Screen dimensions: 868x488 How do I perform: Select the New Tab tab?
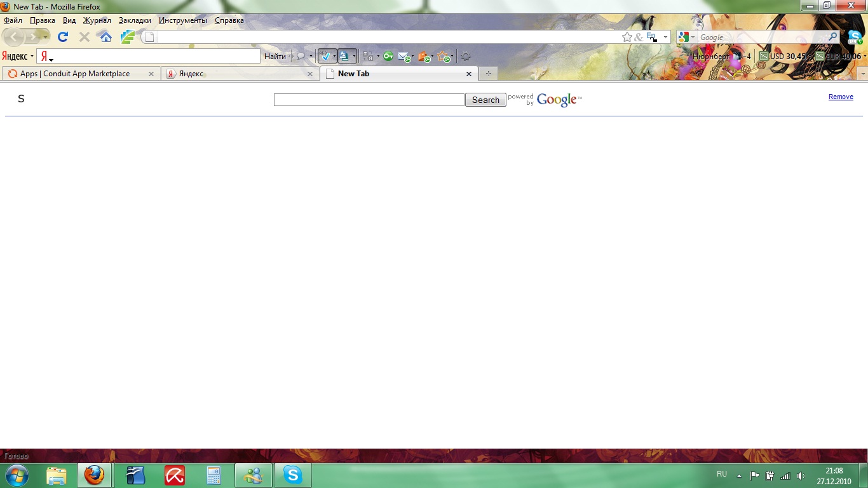(x=398, y=74)
